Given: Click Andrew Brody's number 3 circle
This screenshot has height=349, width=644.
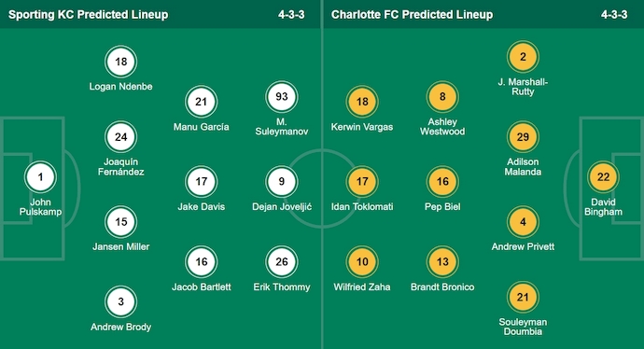Looking at the screenshot, I should click(x=120, y=301).
